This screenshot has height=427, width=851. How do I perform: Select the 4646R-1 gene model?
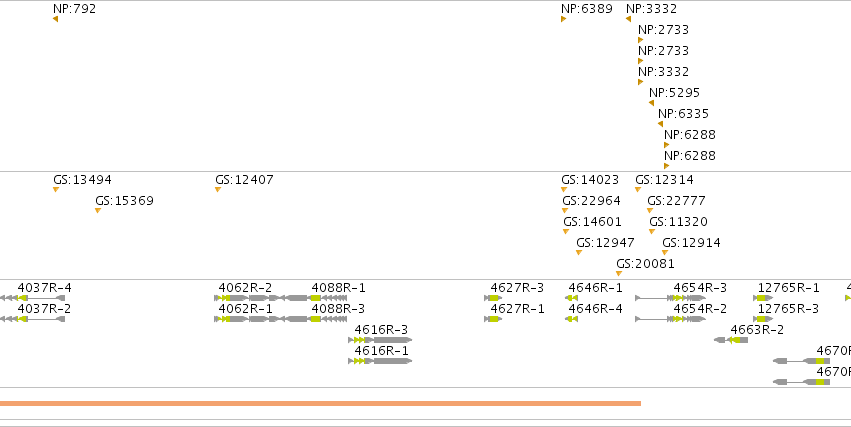571,298
